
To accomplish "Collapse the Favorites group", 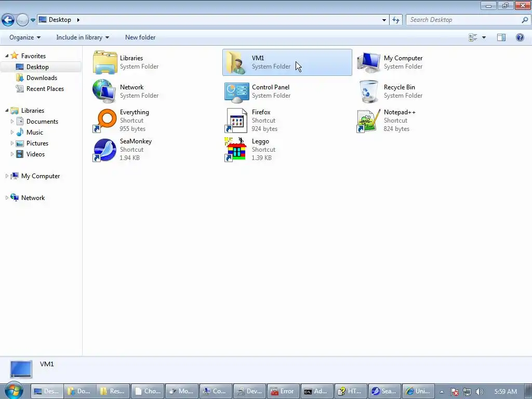I will [7, 56].
